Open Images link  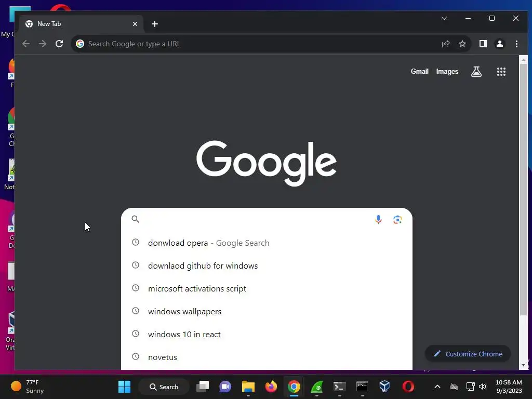pos(447,72)
